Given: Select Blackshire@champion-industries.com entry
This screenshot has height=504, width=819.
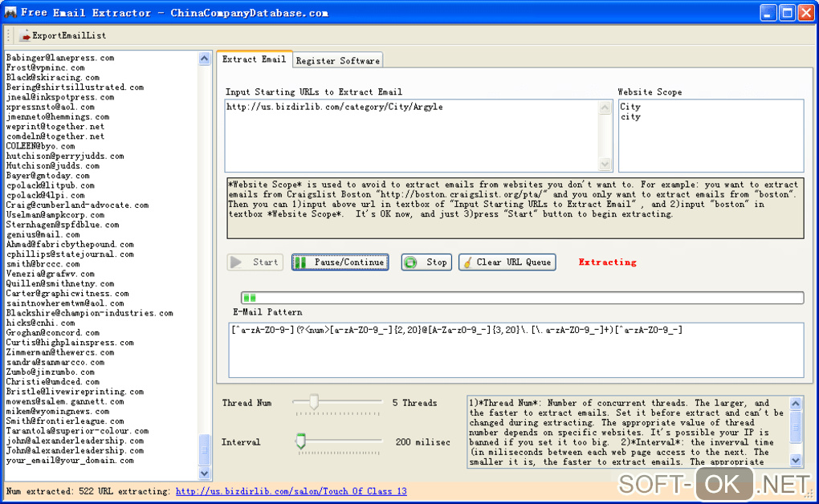Looking at the screenshot, I should (89, 313).
